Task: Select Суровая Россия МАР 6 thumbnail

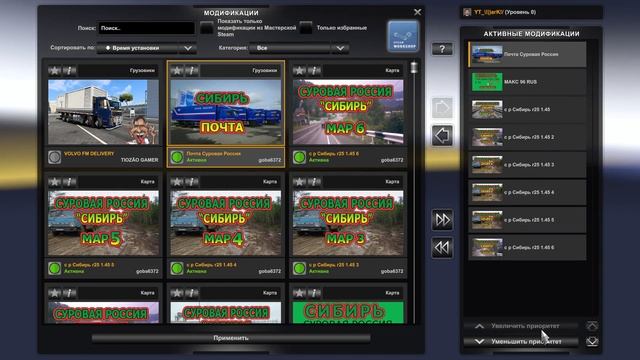Action: [x=348, y=112]
